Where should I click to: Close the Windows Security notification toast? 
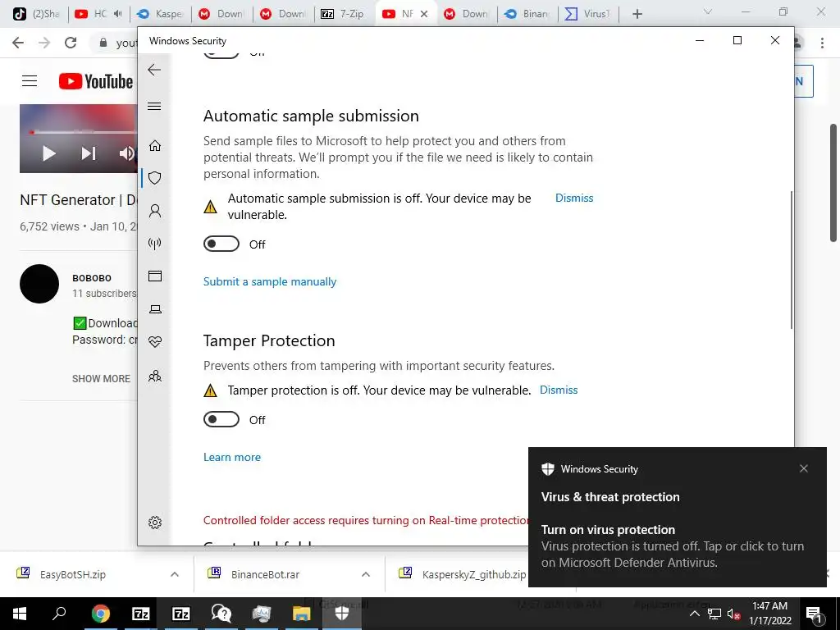[x=804, y=468]
